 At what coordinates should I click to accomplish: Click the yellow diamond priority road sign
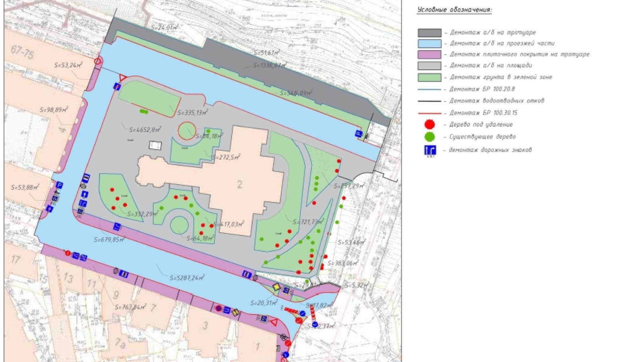coord(276,287)
